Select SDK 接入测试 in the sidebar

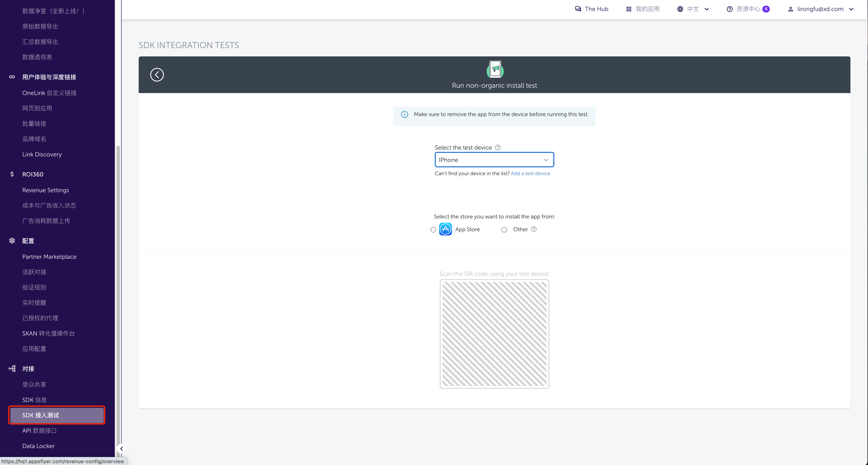pos(57,416)
